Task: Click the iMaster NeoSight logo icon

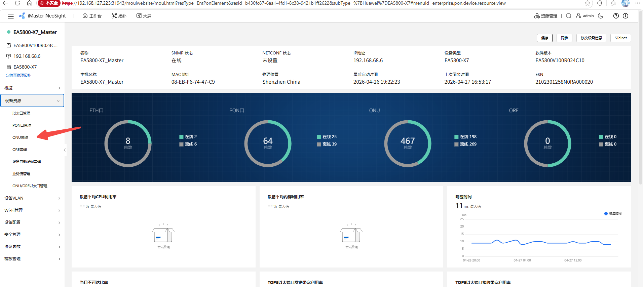Action: point(22,16)
